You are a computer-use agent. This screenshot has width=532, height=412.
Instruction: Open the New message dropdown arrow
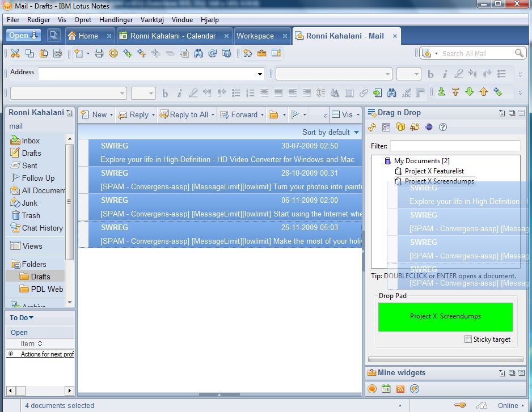tap(111, 115)
